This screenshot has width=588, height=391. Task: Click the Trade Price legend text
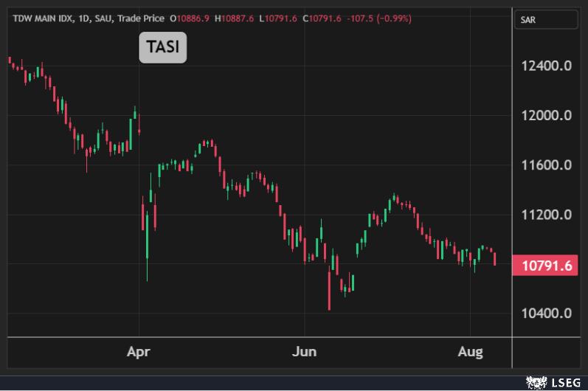pyautogui.click(x=139, y=18)
